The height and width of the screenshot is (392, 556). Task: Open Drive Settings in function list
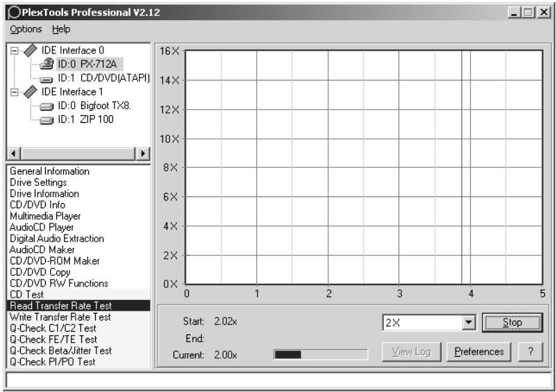point(38,182)
